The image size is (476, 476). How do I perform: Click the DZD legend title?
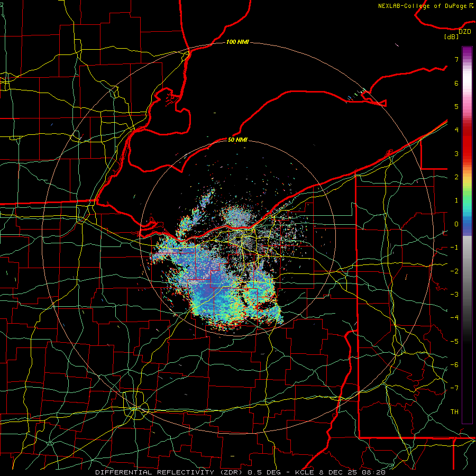[464, 32]
